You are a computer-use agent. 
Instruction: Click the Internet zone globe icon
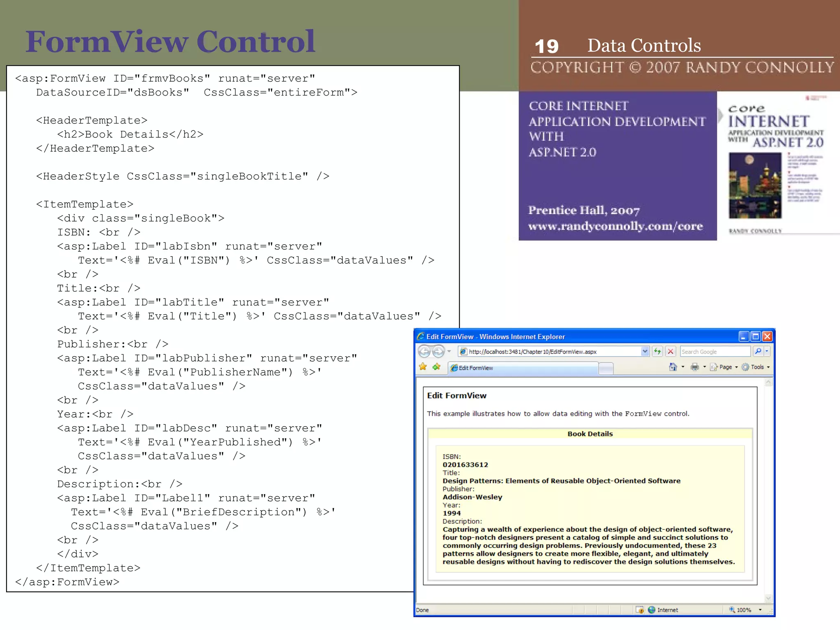tap(651, 610)
